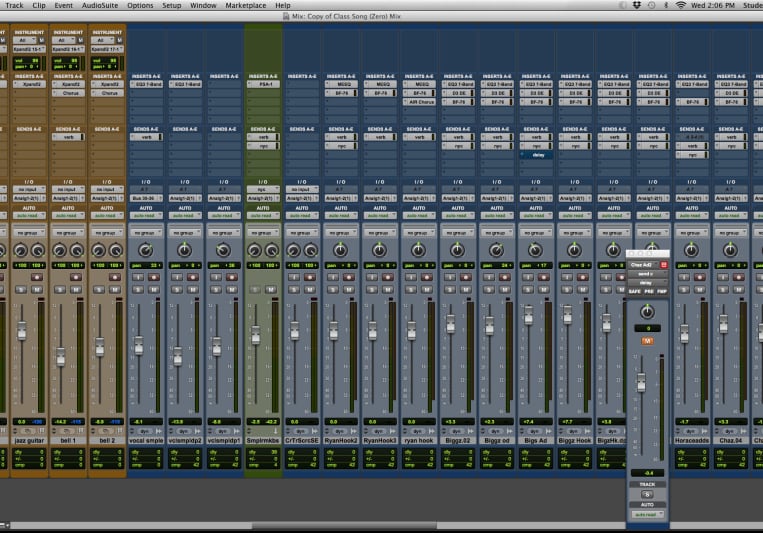Record-enable the Biggz od track
This screenshot has width=763, height=533.
click(505, 277)
